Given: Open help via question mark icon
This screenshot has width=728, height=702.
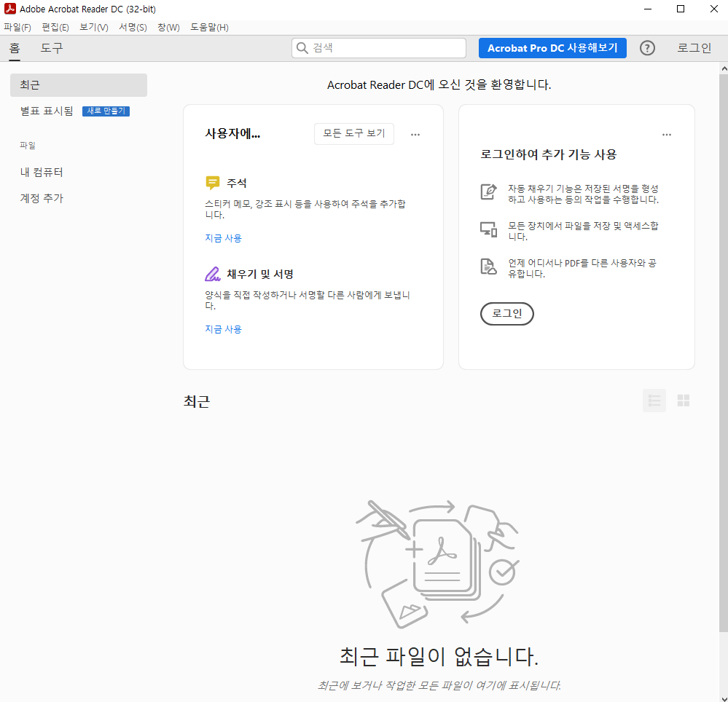Looking at the screenshot, I should pyautogui.click(x=647, y=48).
